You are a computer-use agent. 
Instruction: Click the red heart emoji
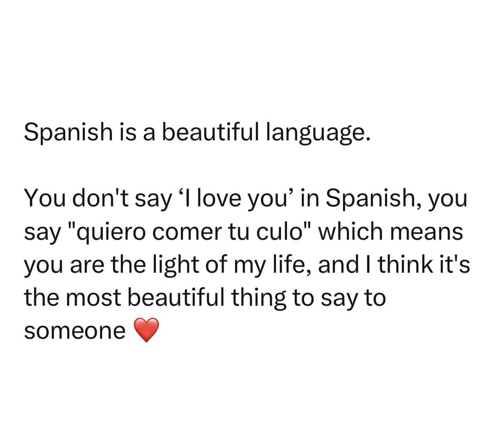147,330
